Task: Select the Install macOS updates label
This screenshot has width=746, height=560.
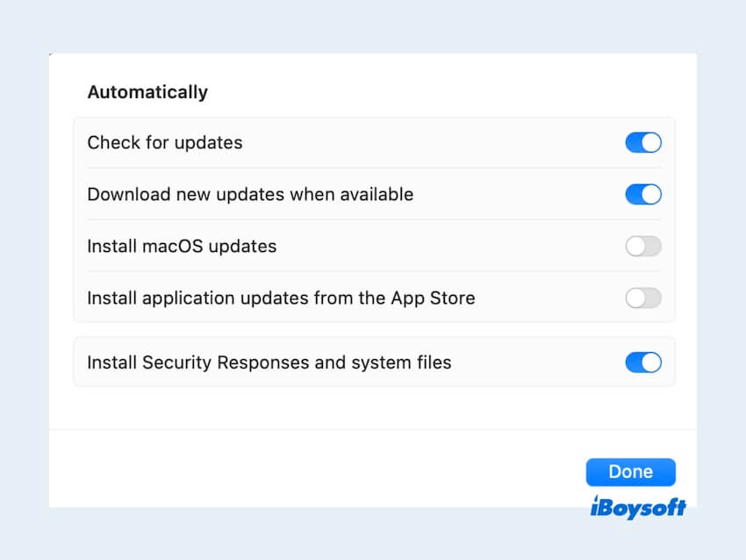Action: [x=182, y=247]
